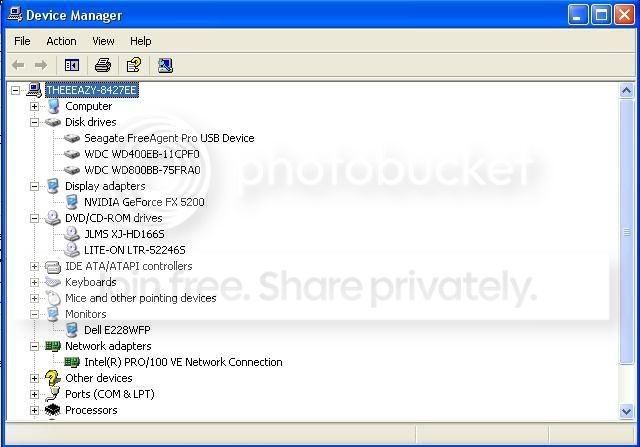Expand the Ports (COM & LPT) category
Image resolution: width=640 pixels, height=447 pixels.
[x=35, y=394]
